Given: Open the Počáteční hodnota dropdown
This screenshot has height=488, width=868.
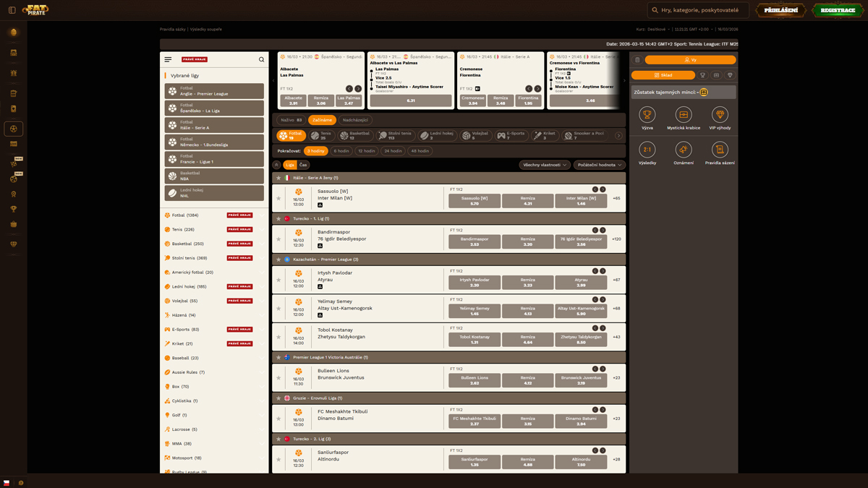Looking at the screenshot, I should click(600, 165).
